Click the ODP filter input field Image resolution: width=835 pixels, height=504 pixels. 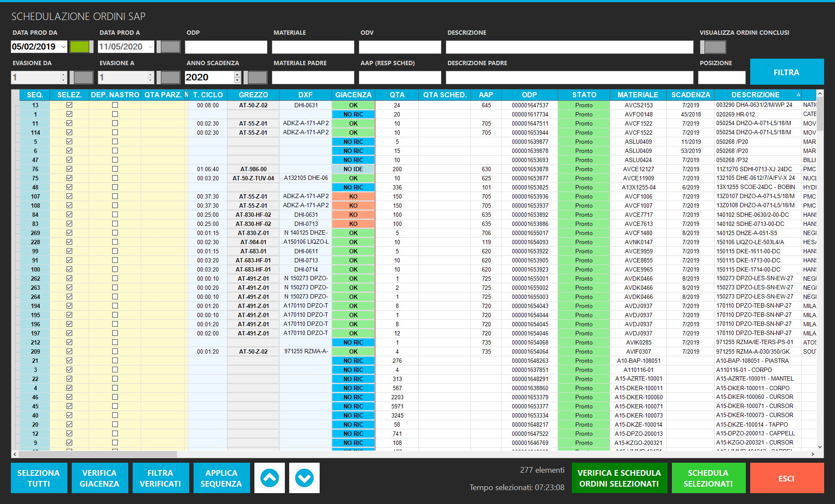226,47
